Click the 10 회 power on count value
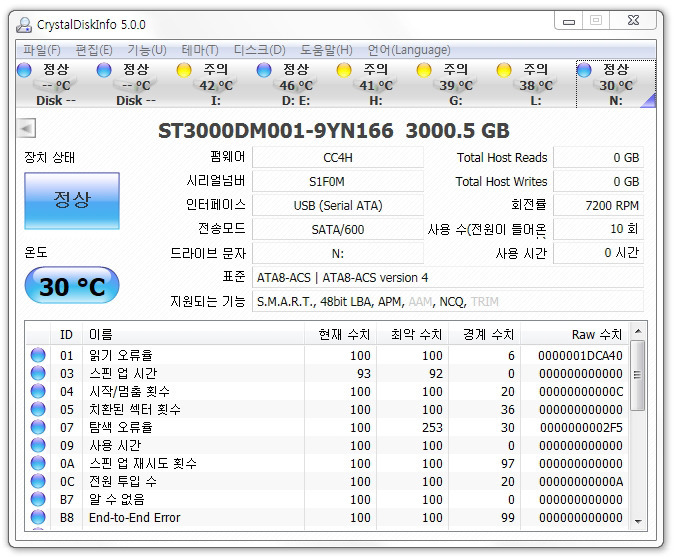The image size is (675, 559). click(x=598, y=229)
